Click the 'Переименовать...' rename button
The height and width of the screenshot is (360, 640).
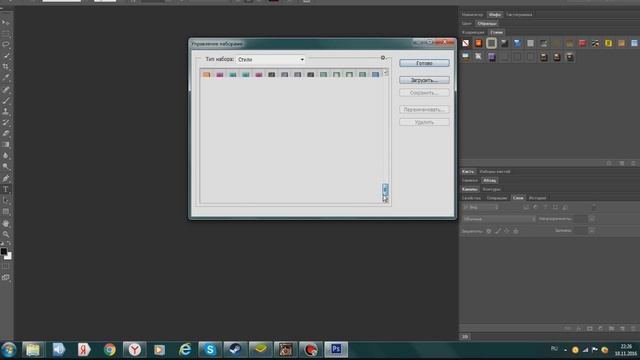[x=424, y=110]
